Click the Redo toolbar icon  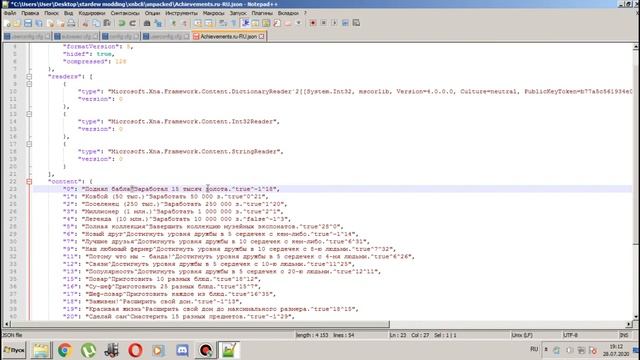132,23
